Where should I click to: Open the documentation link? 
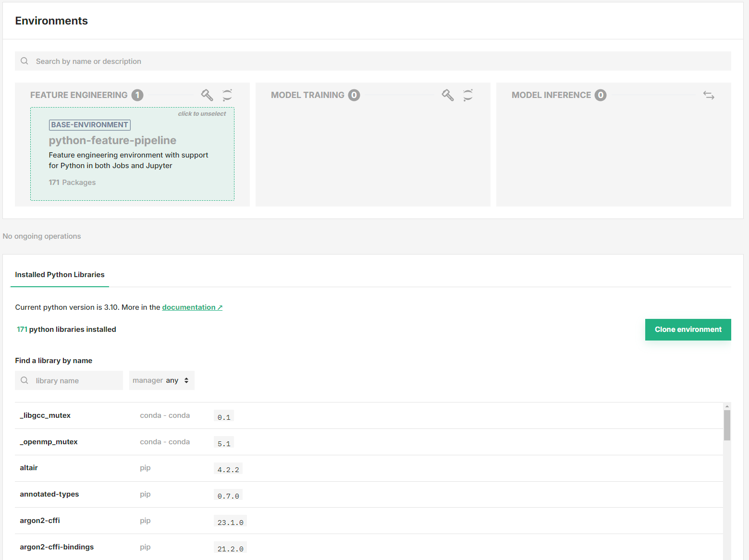pos(192,307)
